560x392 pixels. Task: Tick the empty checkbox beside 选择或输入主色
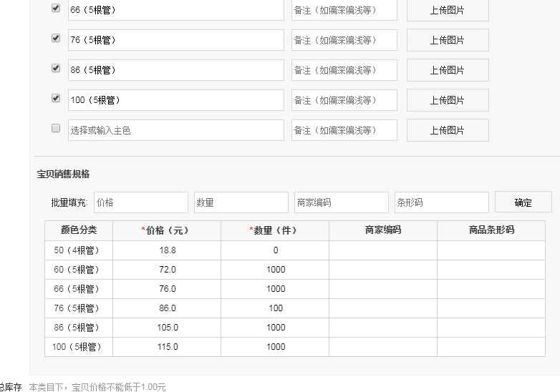point(56,129)
